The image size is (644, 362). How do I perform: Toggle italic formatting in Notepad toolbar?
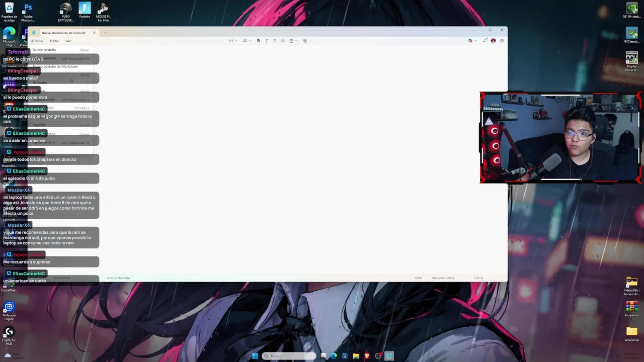tap(266, 41)
